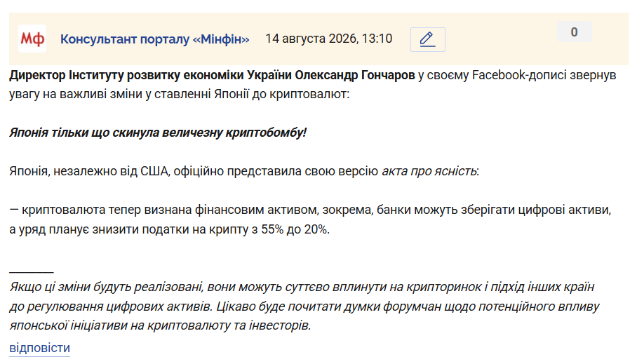Click the italic text "до регулювання цифрових активів"
This screenshot has width=637, height=364.
coord(110,306)
